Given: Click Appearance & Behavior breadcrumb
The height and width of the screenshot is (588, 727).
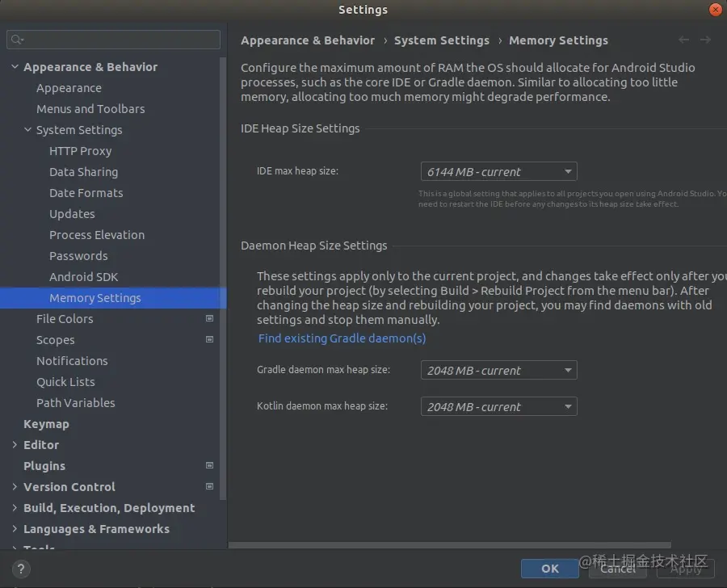Looking at the screenshot, I should [308, 41].
